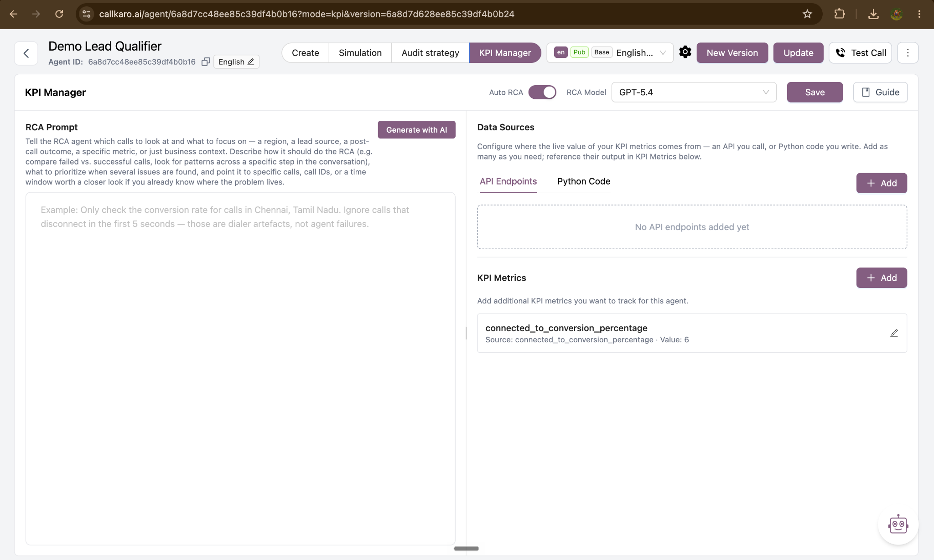View site information icon in address bar
934x560 pixels.
[86, 14]
